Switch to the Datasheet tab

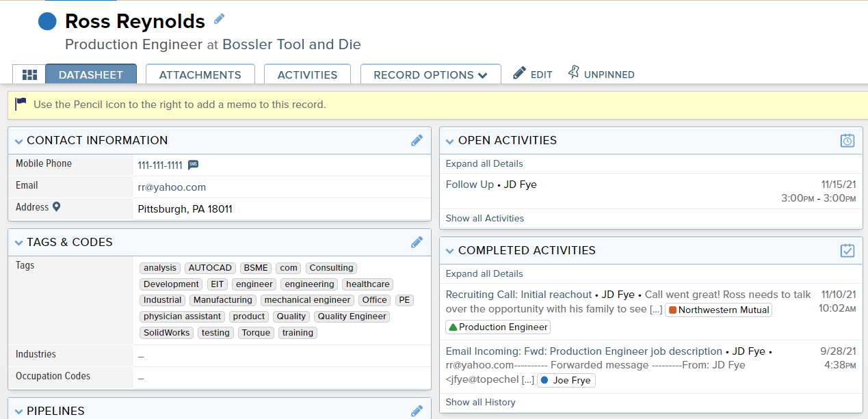point(91,75)
